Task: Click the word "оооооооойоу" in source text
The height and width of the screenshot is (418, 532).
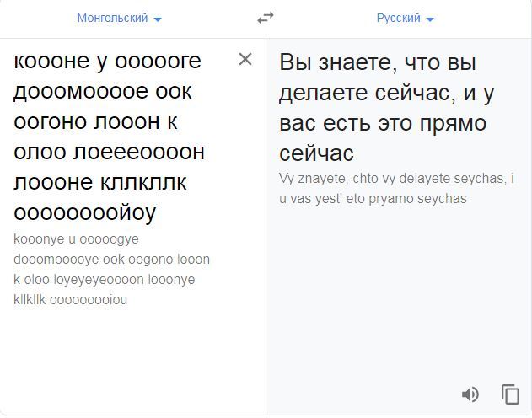Action: [85, 213]
